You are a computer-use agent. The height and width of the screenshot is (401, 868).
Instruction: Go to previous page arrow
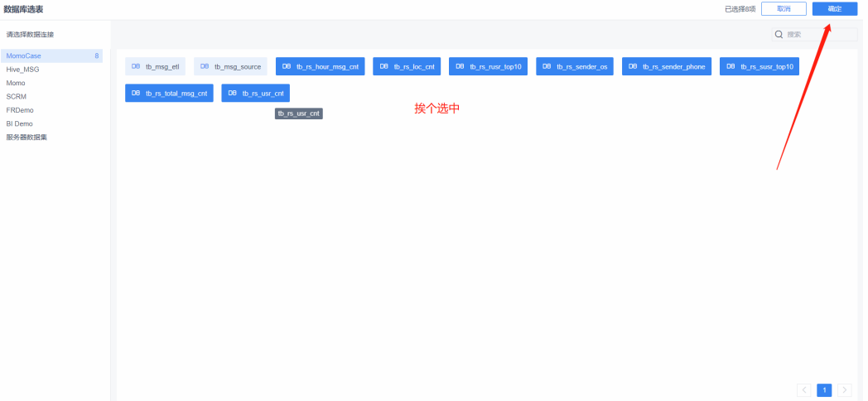pyautogui.click(x=803, y=390)
